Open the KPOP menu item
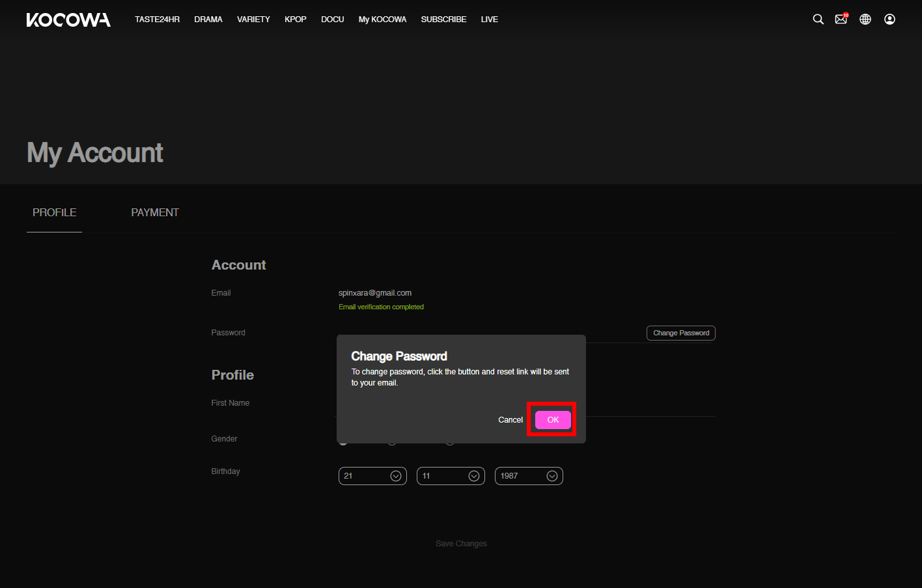This screenshot has height=588, width=922. 296,20
